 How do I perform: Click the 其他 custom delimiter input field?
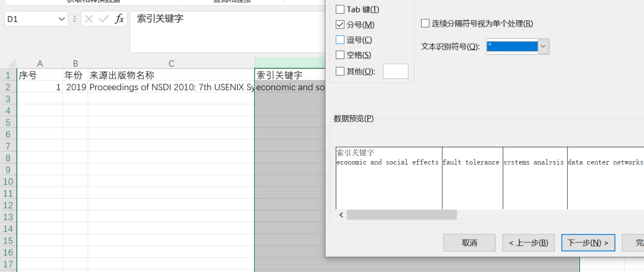395,71
